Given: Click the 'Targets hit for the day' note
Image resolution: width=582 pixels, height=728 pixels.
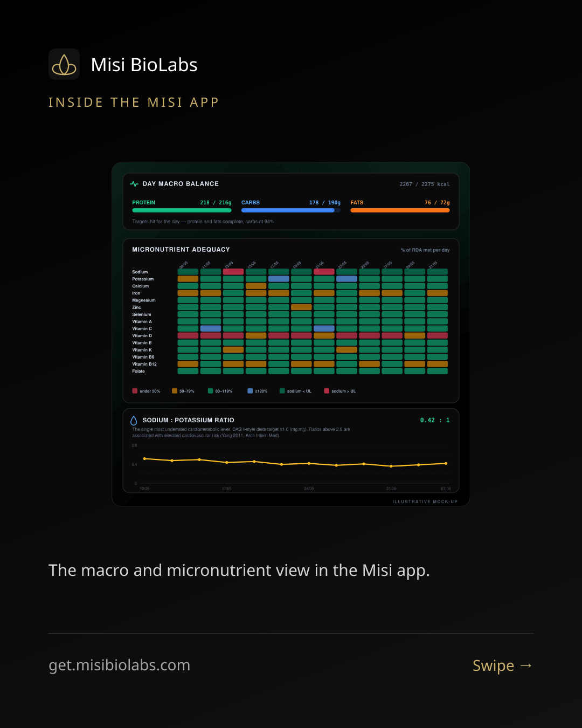Looking at the screenshot, I should point(204,222).
